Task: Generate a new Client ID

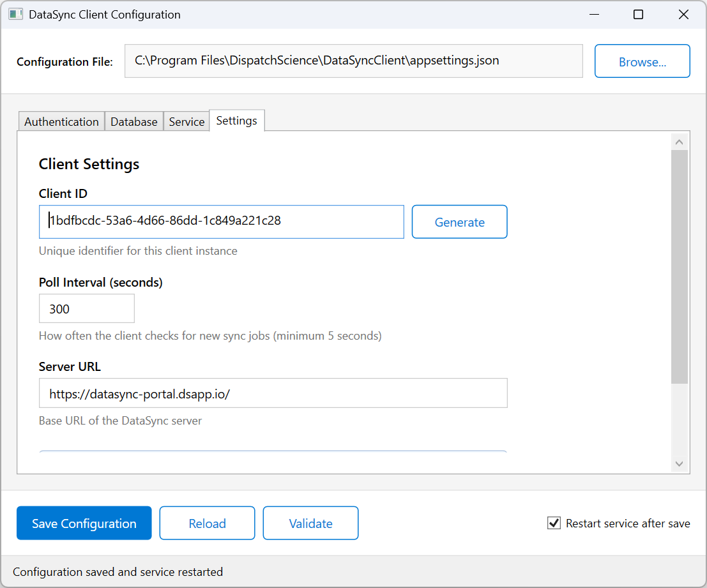Action: (459, 222)
